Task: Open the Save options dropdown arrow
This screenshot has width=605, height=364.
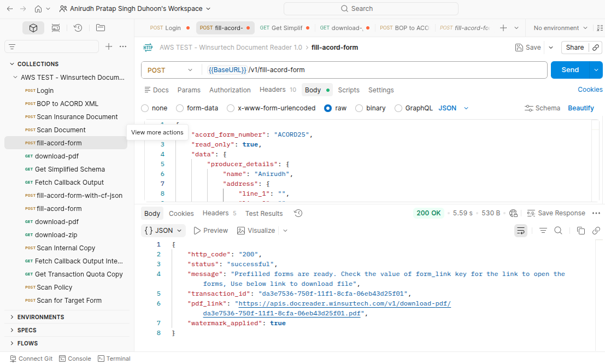Action: (x=551, y=48)
